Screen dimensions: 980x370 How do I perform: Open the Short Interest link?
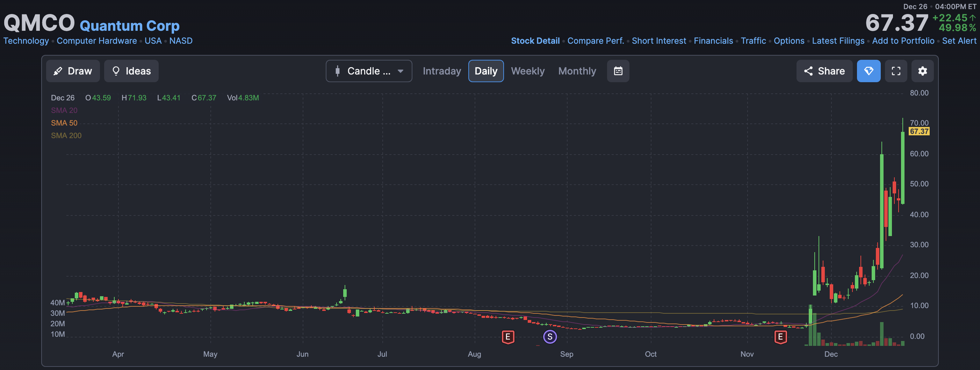click(658, 41)
